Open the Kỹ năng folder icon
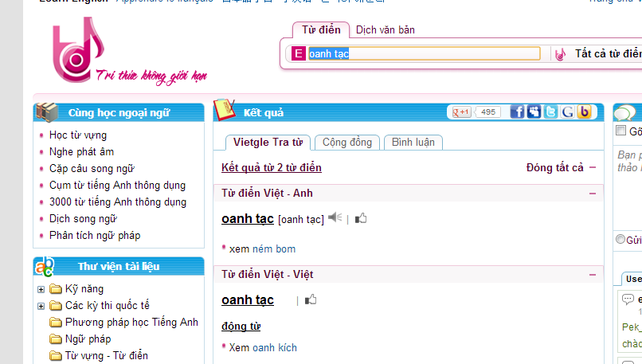This screenshot has width=642, height=364. (x=55, y=289)
